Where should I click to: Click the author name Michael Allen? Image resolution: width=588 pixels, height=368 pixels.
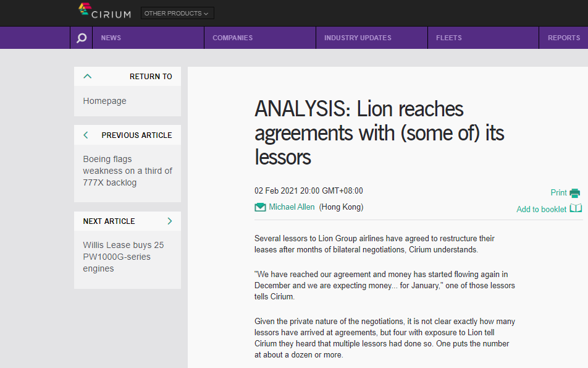tap(292, 207)
